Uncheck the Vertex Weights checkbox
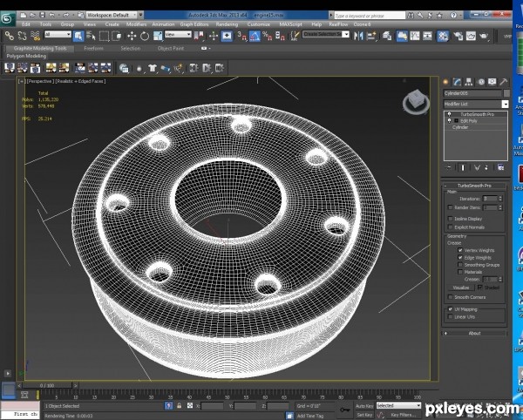This screenshot has height=420, width=523. (460, 250)
